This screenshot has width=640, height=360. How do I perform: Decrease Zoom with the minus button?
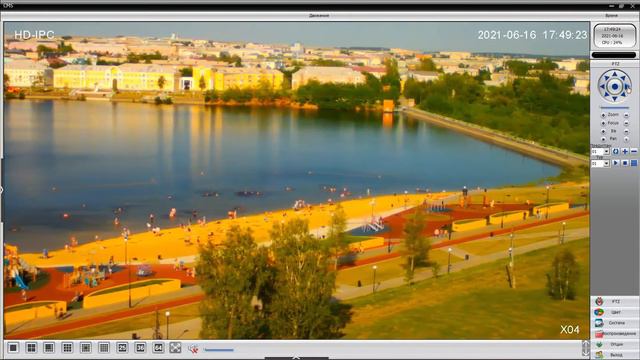pyautogui.click(x=626, y=116)
